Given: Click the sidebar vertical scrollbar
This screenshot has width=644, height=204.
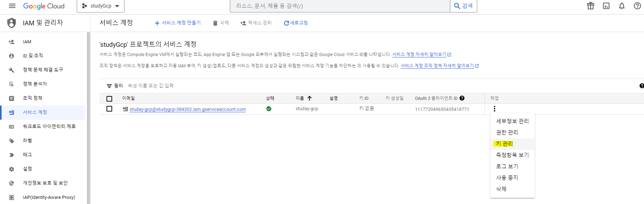Looking at the screenshot, I should (89, 118).
